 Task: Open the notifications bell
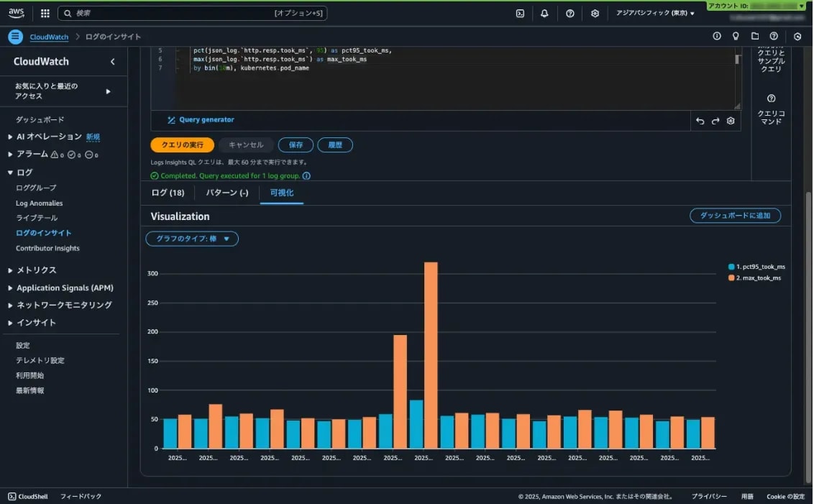pos(544,13)
